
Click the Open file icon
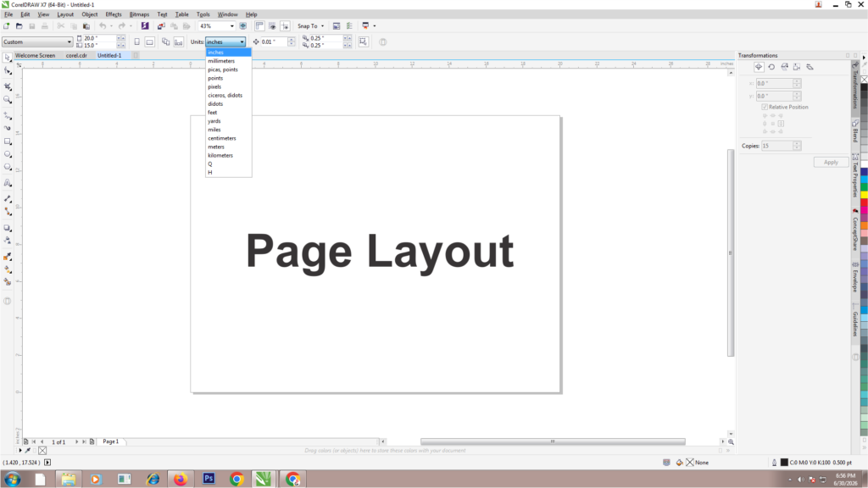point(19,26)
